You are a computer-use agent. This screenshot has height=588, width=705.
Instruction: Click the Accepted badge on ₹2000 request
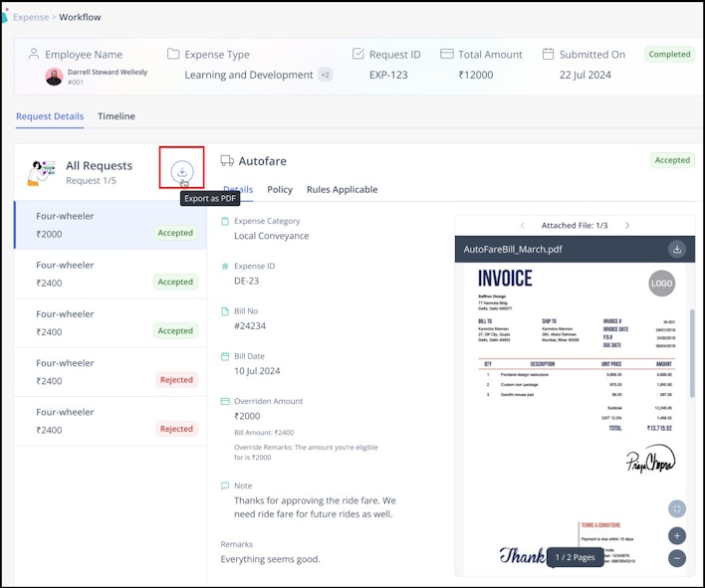click(x=175, y=233)
